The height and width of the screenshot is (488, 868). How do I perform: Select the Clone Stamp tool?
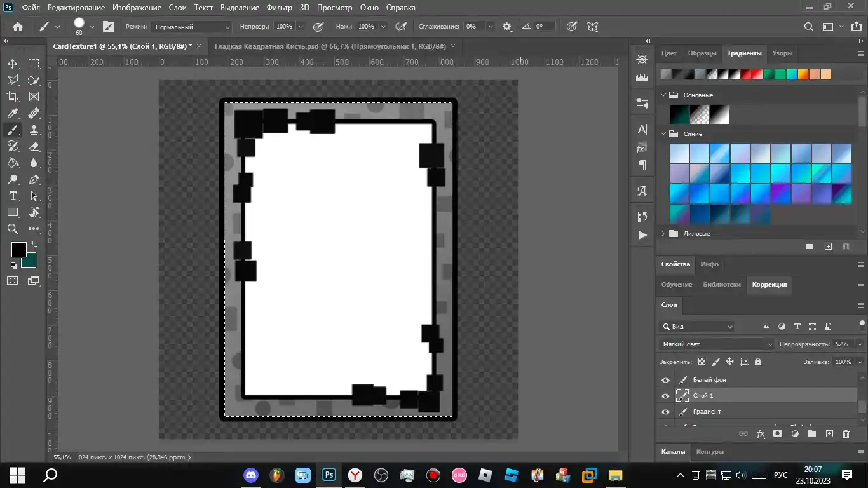(x=34, y=130)
